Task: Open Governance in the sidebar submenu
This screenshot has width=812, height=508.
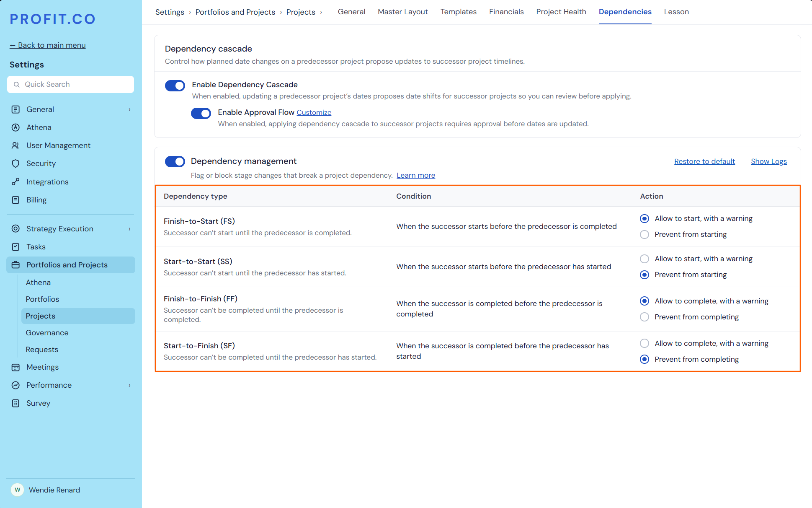Action: [x=47, y=333]
